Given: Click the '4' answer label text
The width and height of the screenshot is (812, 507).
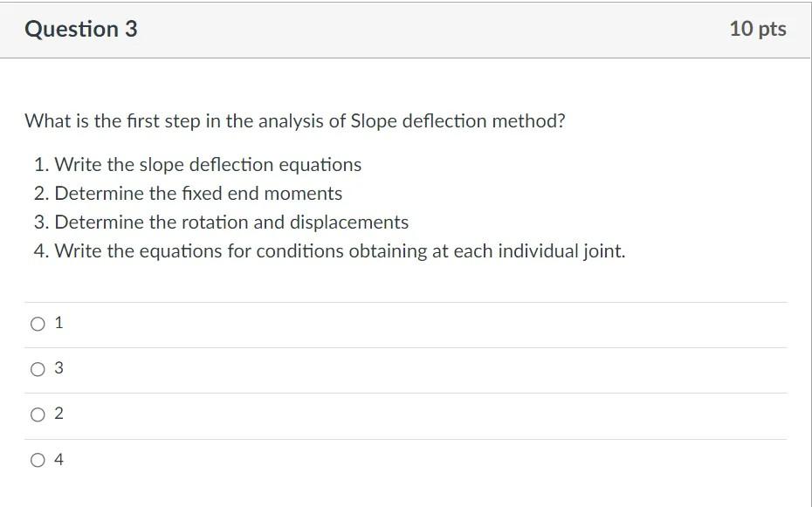Looking at the screenshot, I should tap(58, 459).
